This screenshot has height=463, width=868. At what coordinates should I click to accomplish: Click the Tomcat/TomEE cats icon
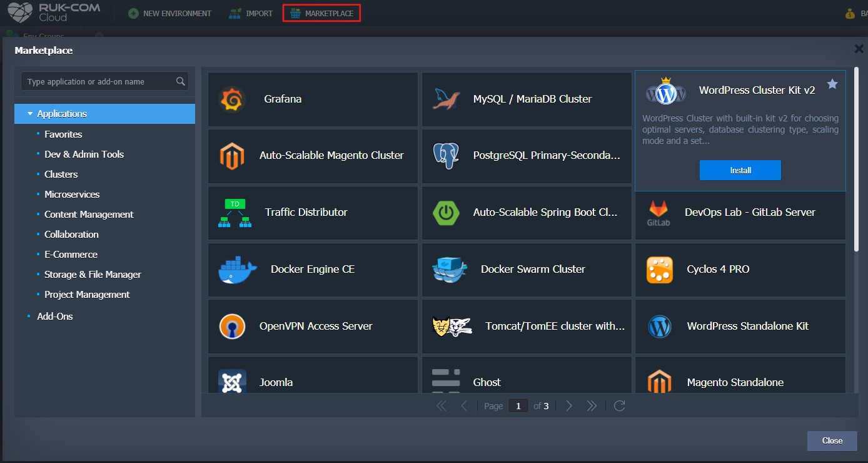pyautogui.click(x=452, y=327)
